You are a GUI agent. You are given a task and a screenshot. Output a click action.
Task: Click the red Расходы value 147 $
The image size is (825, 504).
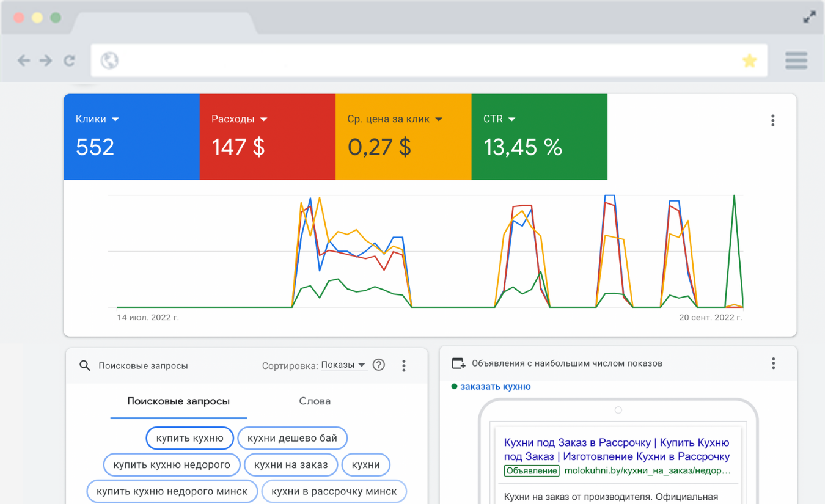238,147
